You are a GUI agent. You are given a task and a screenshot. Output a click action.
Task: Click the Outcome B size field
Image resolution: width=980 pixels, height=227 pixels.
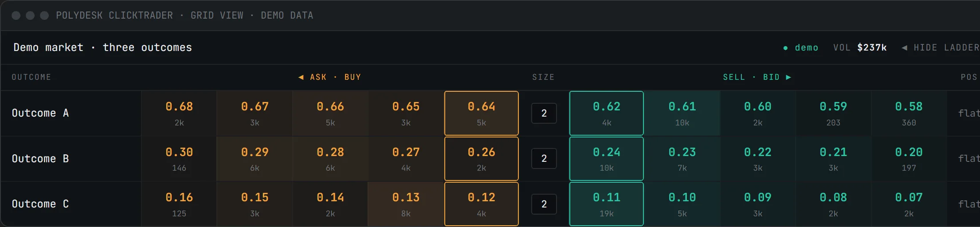pyautogui.click(x=544, y=159)
